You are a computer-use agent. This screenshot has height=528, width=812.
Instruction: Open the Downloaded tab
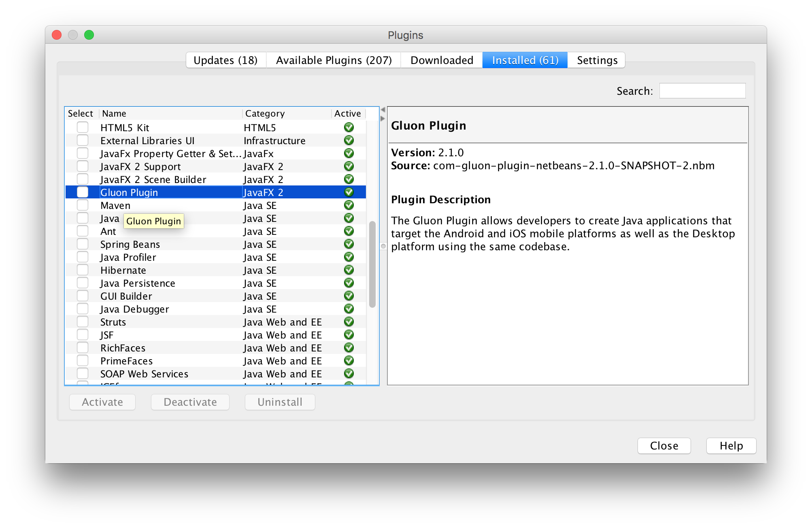click(442, 60)
